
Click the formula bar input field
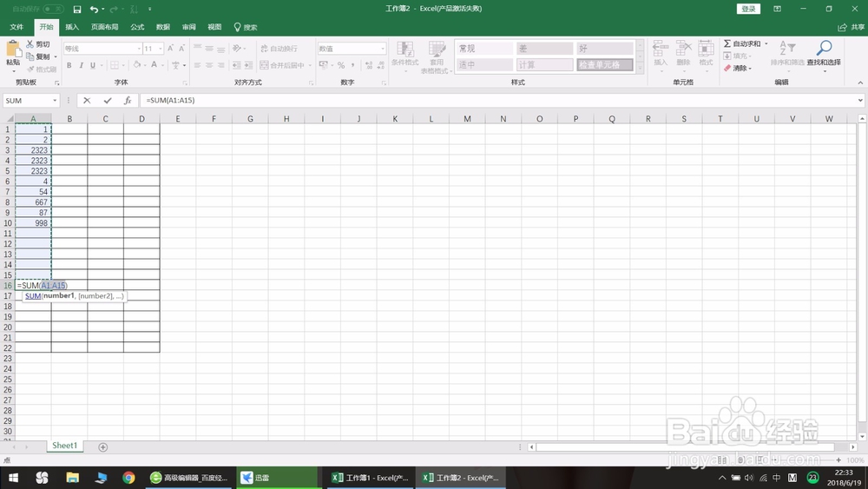(498, 100)
